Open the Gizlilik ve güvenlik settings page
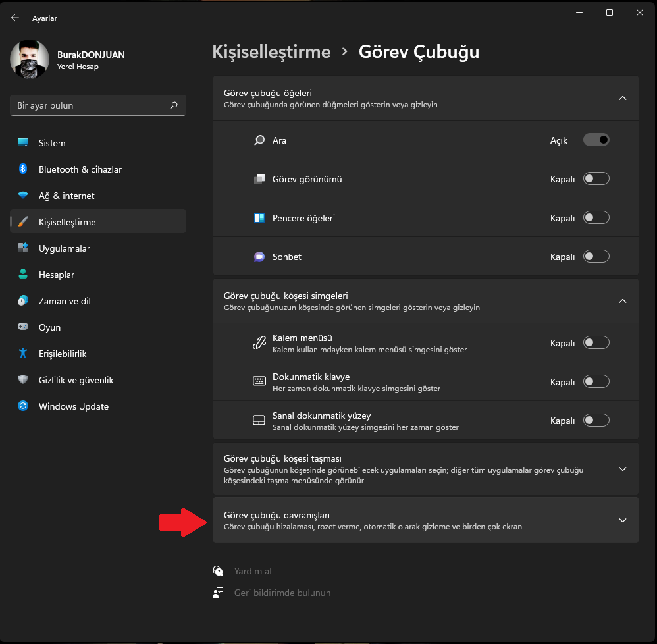The width and height of the screenshot is (657, 644). [76, 380]
